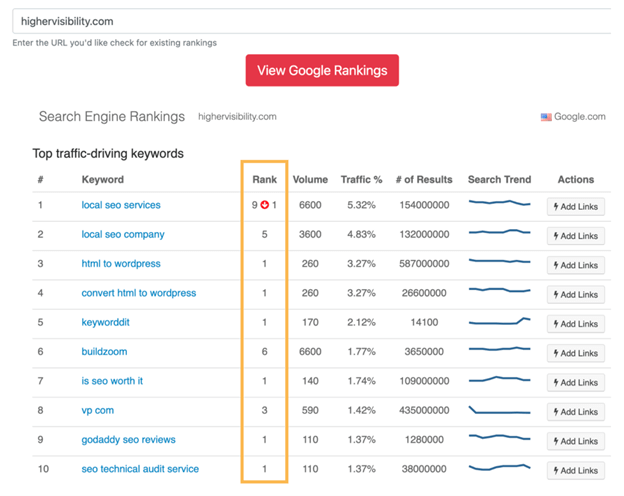The image size is (624, 496).
Task: Add Links for 'local seo services' row
Action: pos(575,207)
